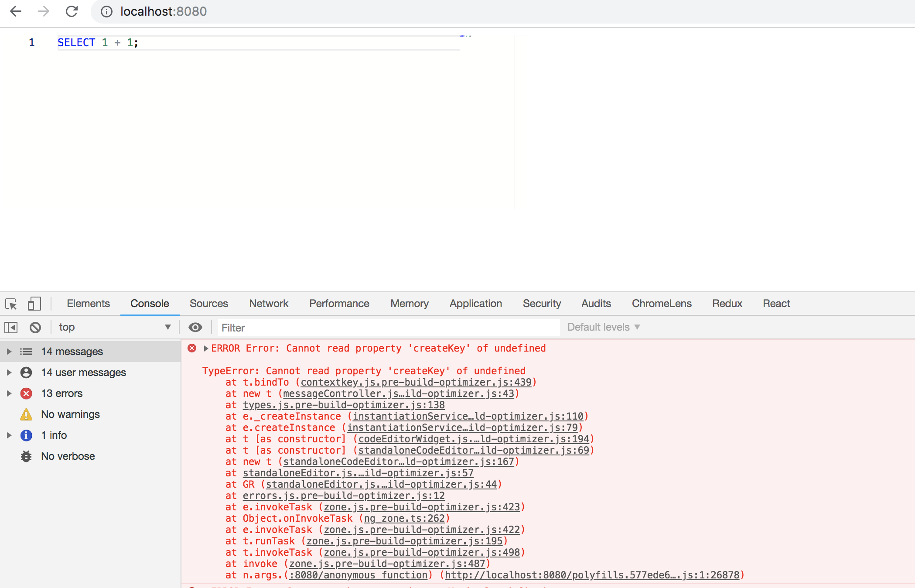
Task: Select the 14 messages list icon
Action: click(26, 352)
